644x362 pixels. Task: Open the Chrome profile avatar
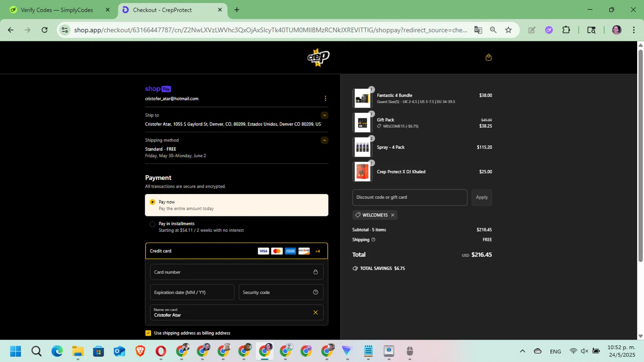(617, 30)
